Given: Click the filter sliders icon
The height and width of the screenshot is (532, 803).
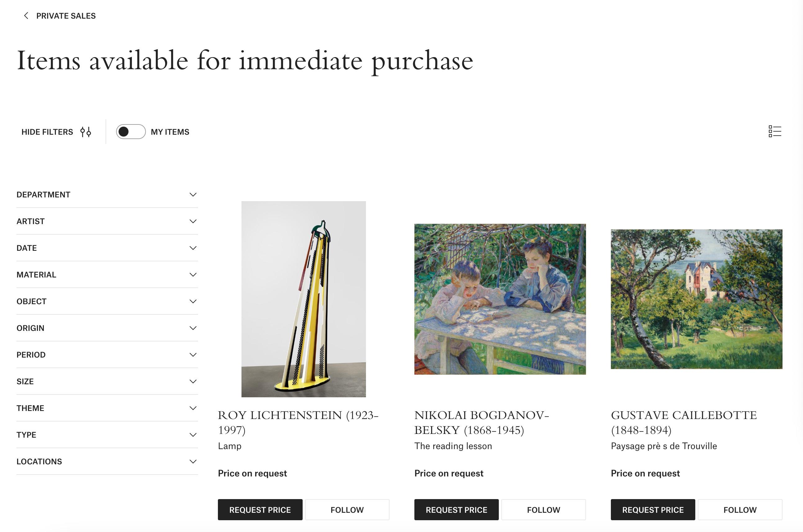Looking at the screenshot, I should point(85,132).
